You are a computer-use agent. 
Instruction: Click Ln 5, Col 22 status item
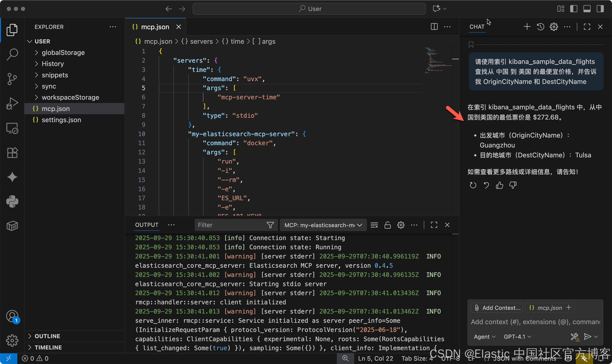[376, 358]
